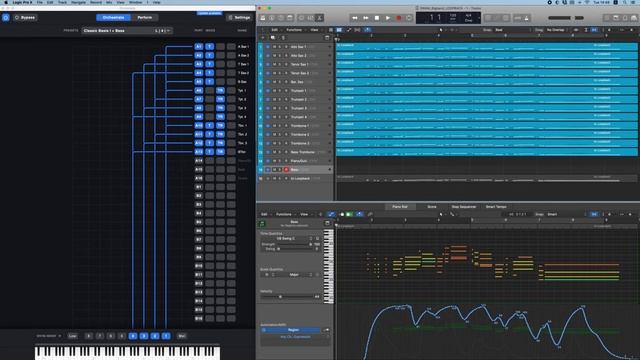Open the Tracks area Edit dropdown
This screenshot has width=640, height=360.
(276, 30)
